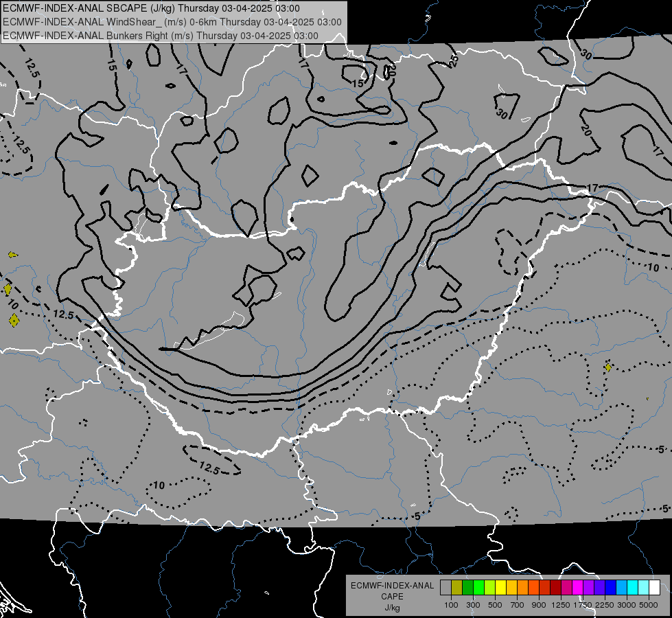Click the 1250 tick label on the legend
This screenshot has height=618, width=672.
point(561,605)
